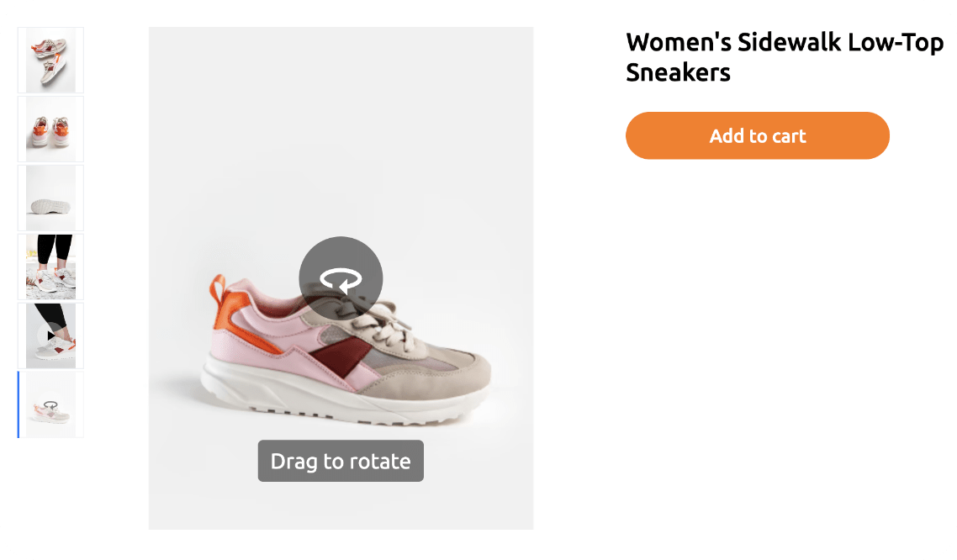Viewport: 957px width, 560px height.
Task: Click the Drag to rotate label
Action: click(341, 461)
